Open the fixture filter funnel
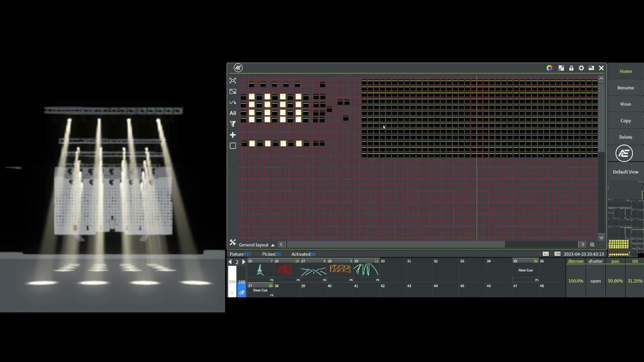The image size is (644, 362). (232, 124)
